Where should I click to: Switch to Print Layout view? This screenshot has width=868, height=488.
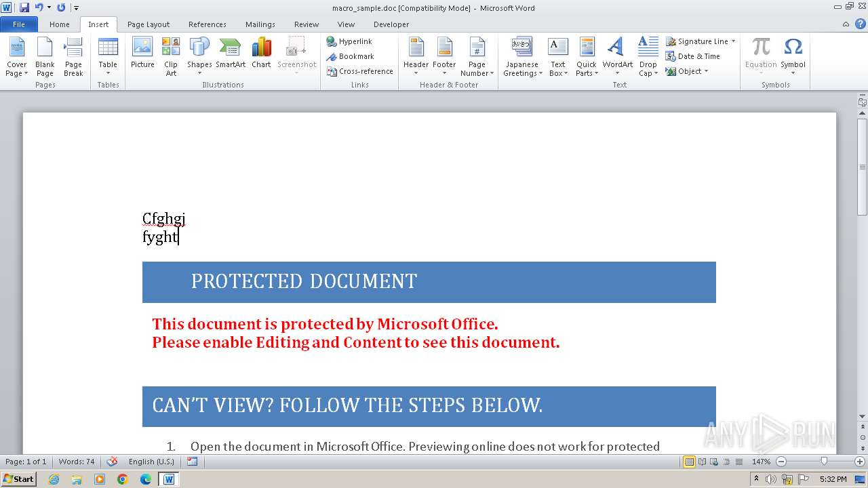689,462
